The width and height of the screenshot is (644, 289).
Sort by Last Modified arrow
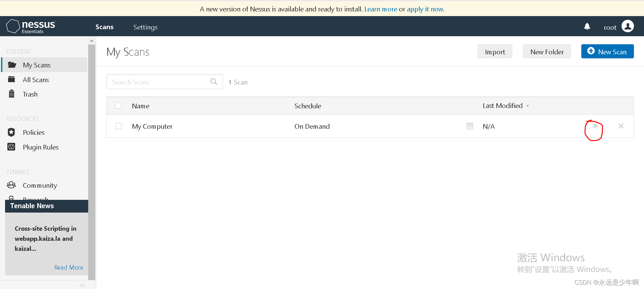[528, 106]
